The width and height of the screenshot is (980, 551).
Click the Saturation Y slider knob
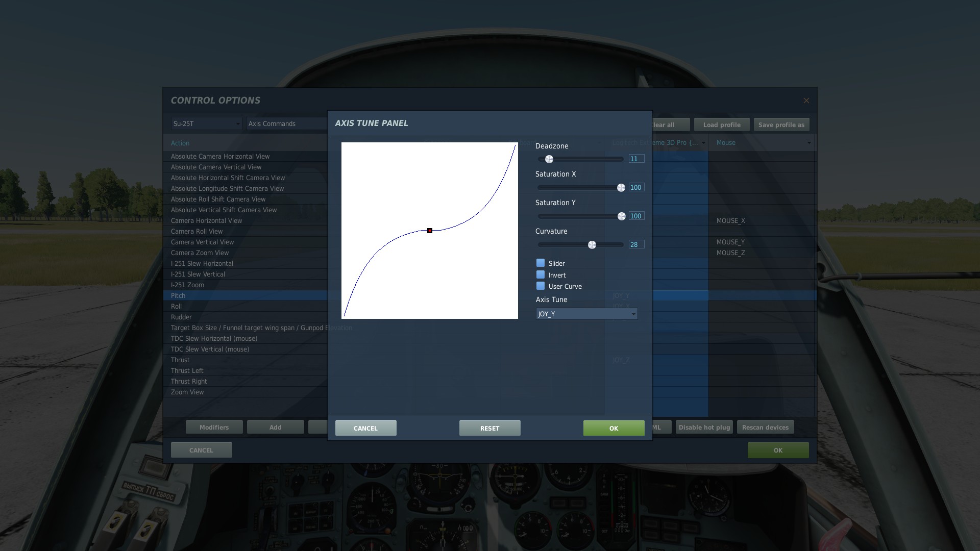click(621, 216)
